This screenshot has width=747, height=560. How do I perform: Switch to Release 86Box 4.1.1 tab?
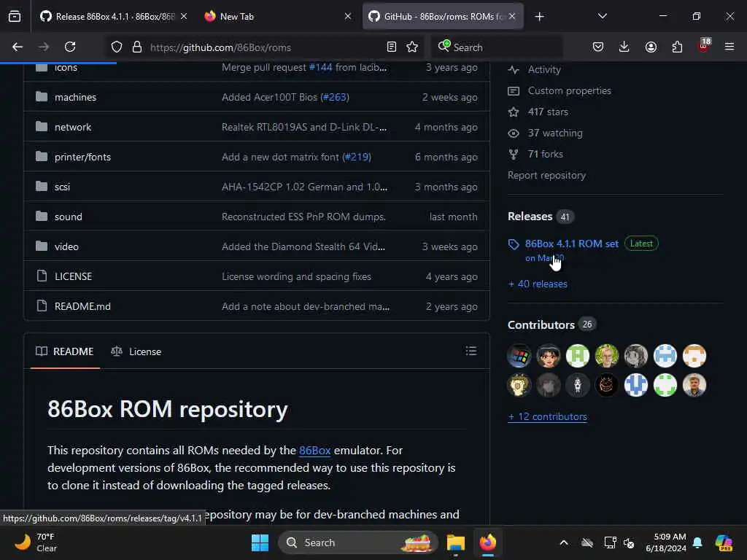(x=113, y=17)
